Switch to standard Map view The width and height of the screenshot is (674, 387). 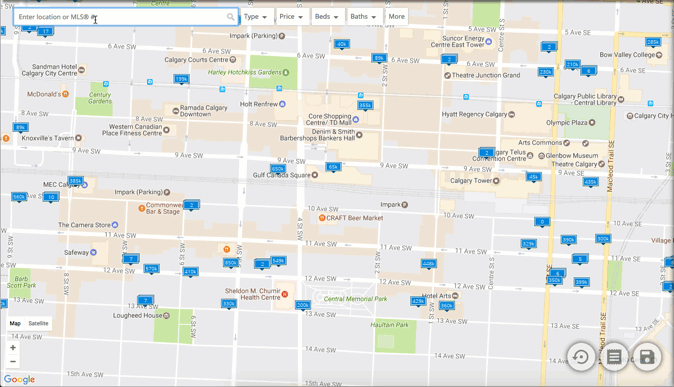(x=15, y=323)
